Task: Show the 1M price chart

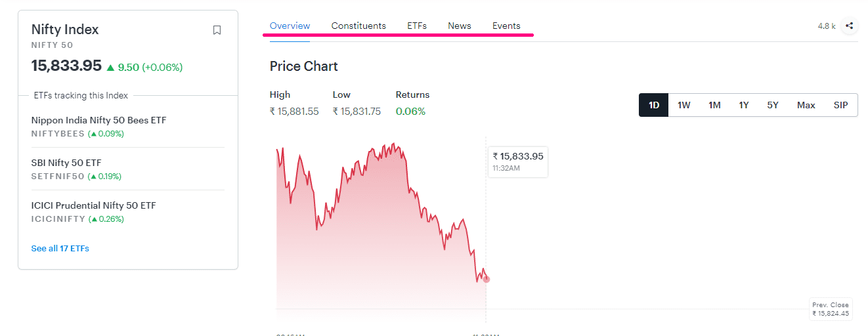Action: coord(714,105)
